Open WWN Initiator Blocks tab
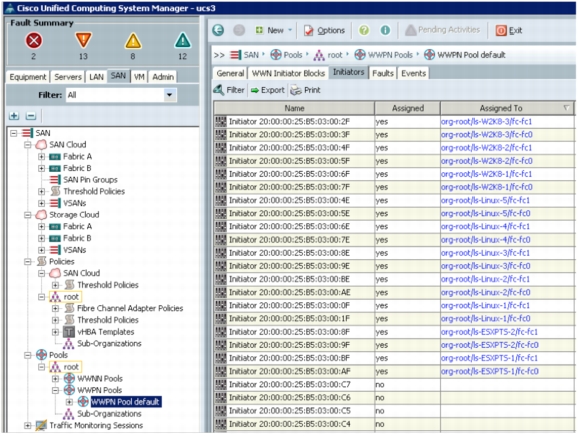The width and height of the screenshot is (578, 436). click(x=288, y=73)
